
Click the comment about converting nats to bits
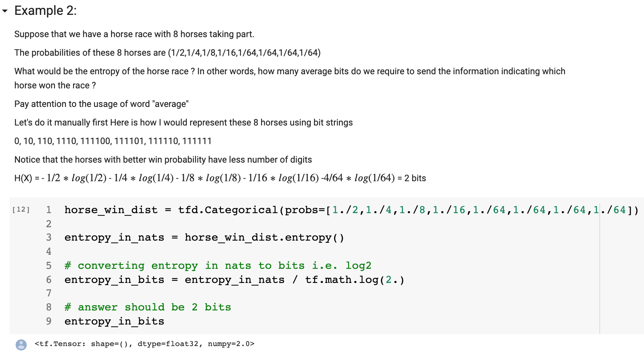coord(218,265)
